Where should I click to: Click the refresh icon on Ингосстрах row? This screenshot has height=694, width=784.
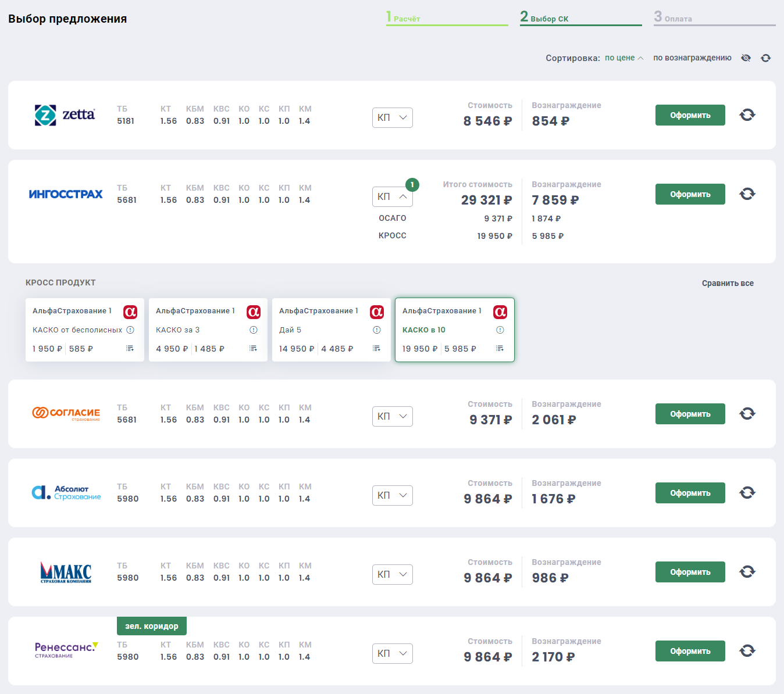point(747,194)
